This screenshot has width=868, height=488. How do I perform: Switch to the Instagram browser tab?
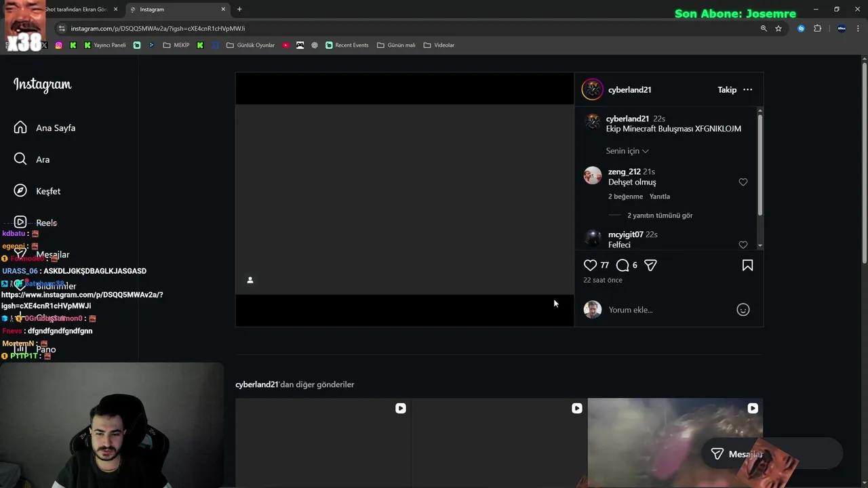click(176, 9)
